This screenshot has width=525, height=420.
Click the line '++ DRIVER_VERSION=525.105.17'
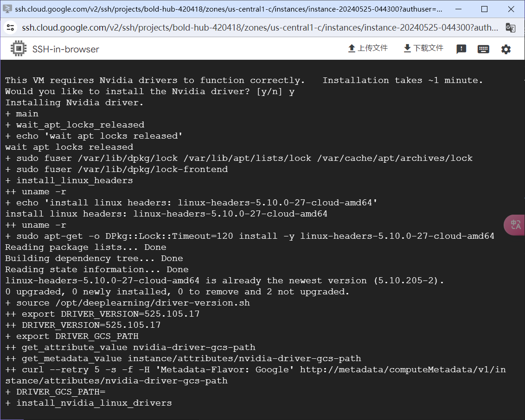click(x=83, y=325)
